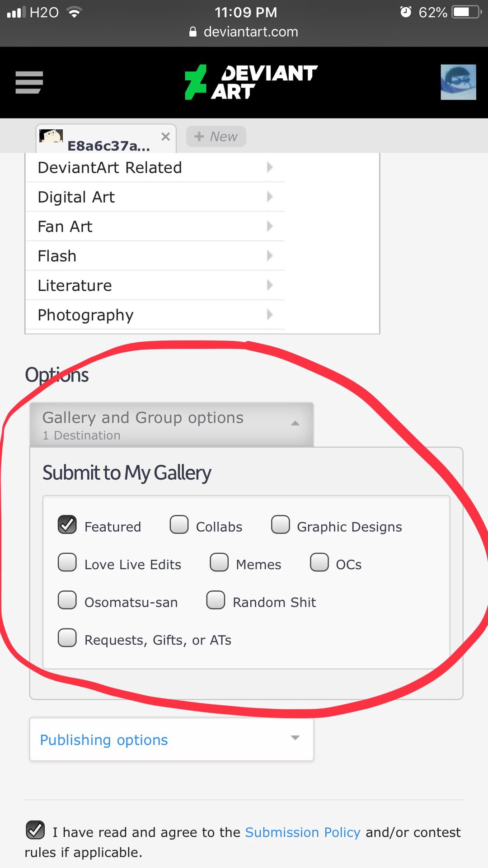Close the E8a6c37a submission tab
The image size is (488, 868).
tap(166, 137)
